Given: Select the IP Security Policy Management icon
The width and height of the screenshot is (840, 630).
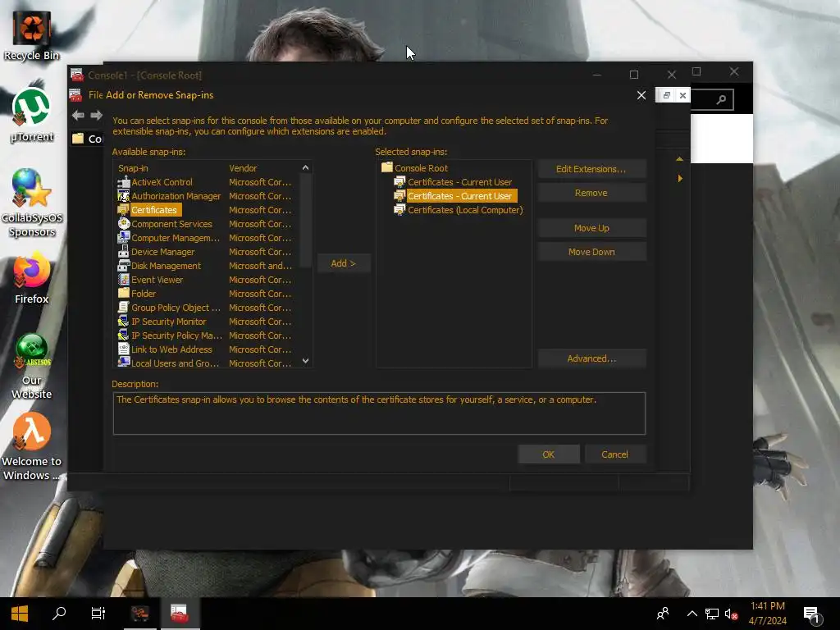Looking at the screenshot, I should [x=124, y=336].
